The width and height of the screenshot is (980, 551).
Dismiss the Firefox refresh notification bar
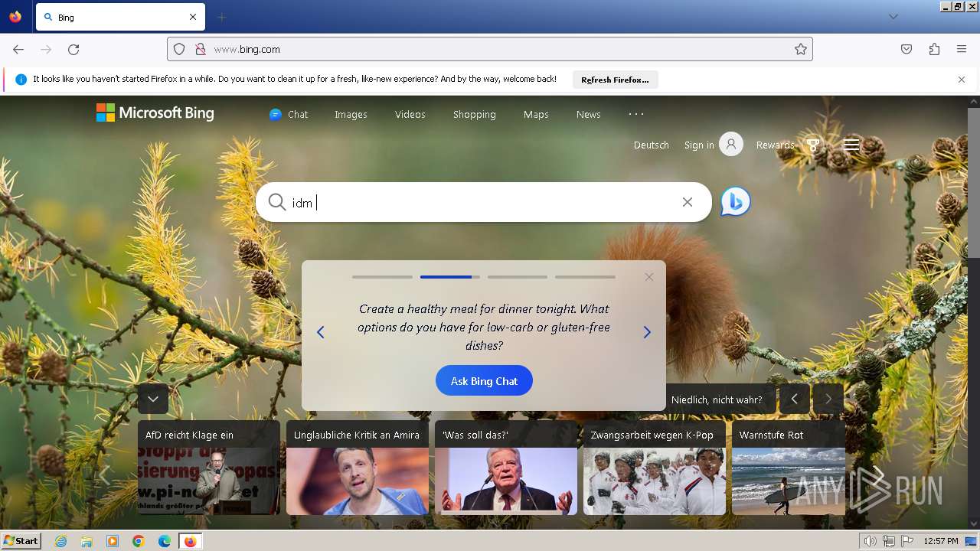click(962, 80)
